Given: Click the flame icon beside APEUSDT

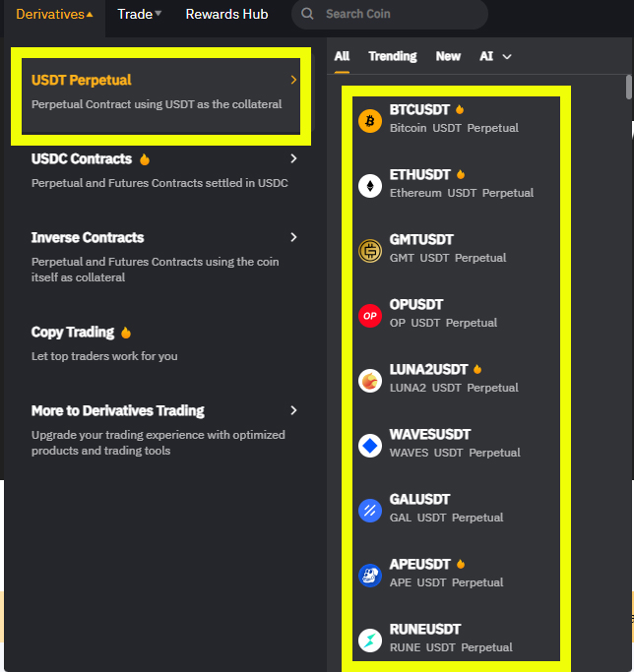Looking at the screenshot, I should [461, 564].
